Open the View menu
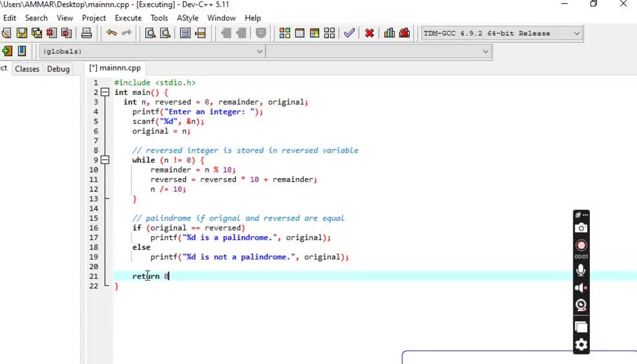The height and width of the screenshot is (364, 637). (64, 18)
